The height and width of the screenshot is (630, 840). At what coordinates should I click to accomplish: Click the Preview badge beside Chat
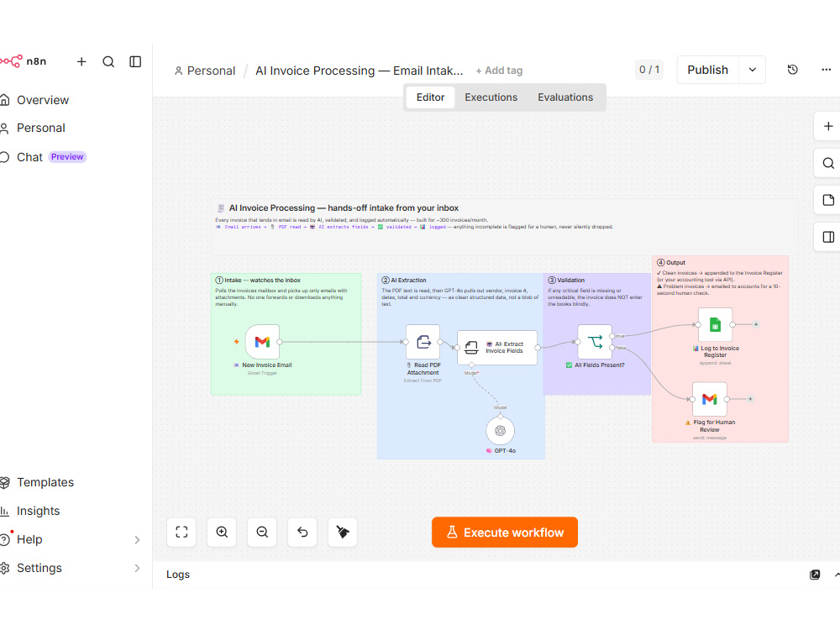[67, 157]
